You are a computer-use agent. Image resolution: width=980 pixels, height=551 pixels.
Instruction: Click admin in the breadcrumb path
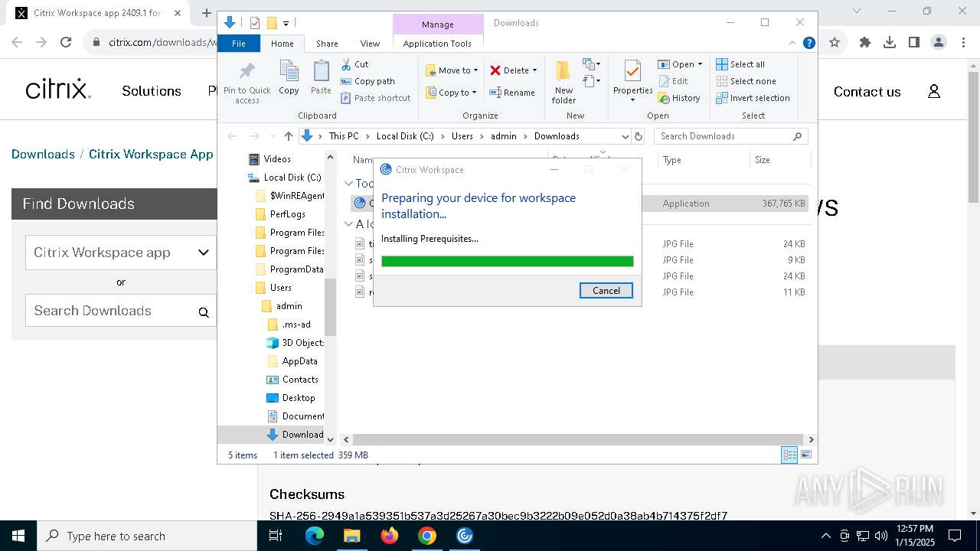pyautogui.click(x=504, y=136)
